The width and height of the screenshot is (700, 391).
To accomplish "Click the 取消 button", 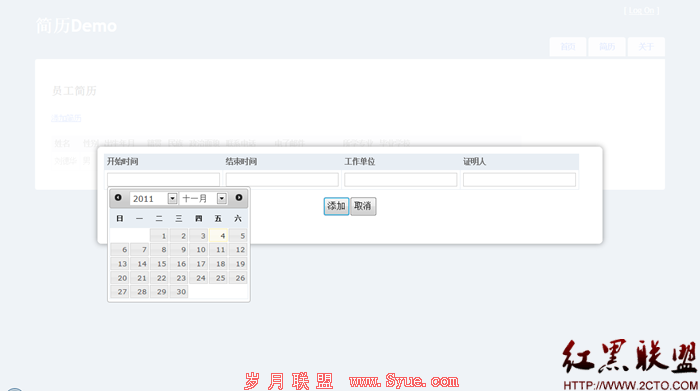I will click(x=363, y=206).
